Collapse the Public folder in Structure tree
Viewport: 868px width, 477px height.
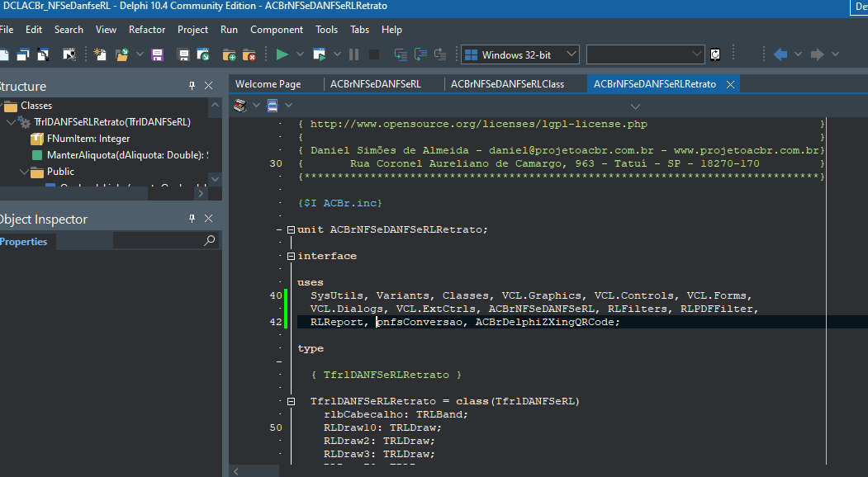coord(24,172)
